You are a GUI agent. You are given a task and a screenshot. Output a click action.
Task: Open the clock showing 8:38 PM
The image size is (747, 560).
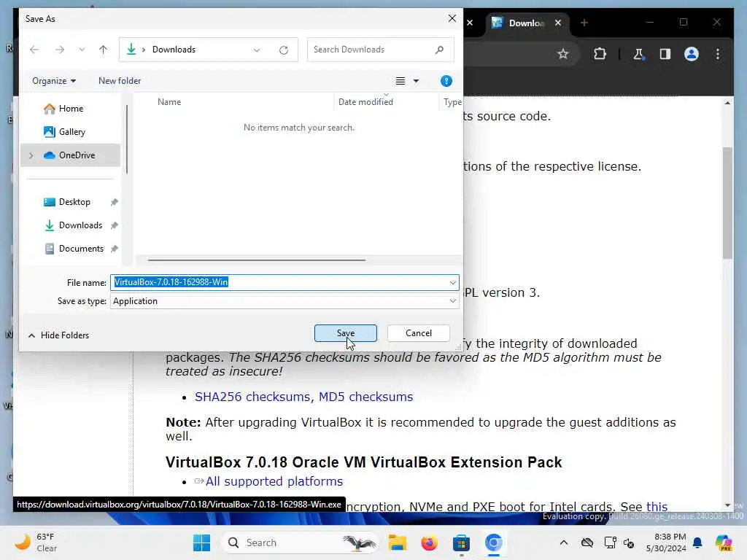coord(666,542)
